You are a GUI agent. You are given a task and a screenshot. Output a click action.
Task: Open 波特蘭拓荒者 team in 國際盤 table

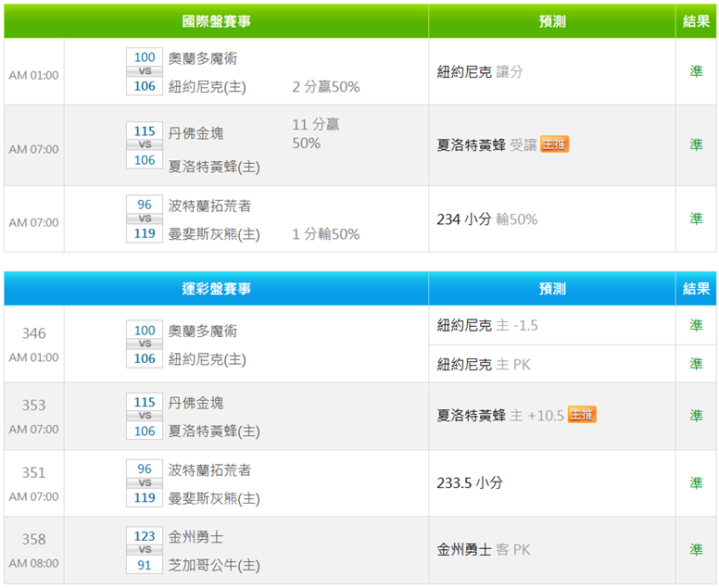pyautogui.click(x=209, y=206)
